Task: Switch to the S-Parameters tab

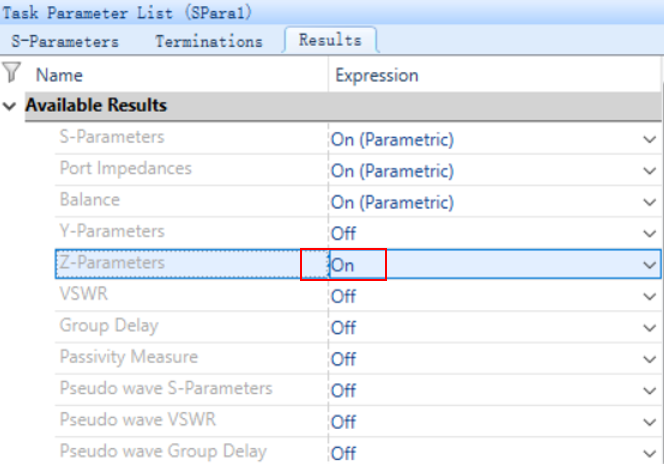Action: tap(65, 41)
